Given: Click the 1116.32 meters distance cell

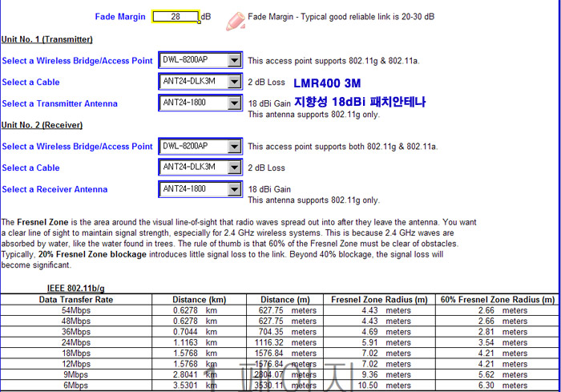Looking at the screenshot, I should point(285,342).
